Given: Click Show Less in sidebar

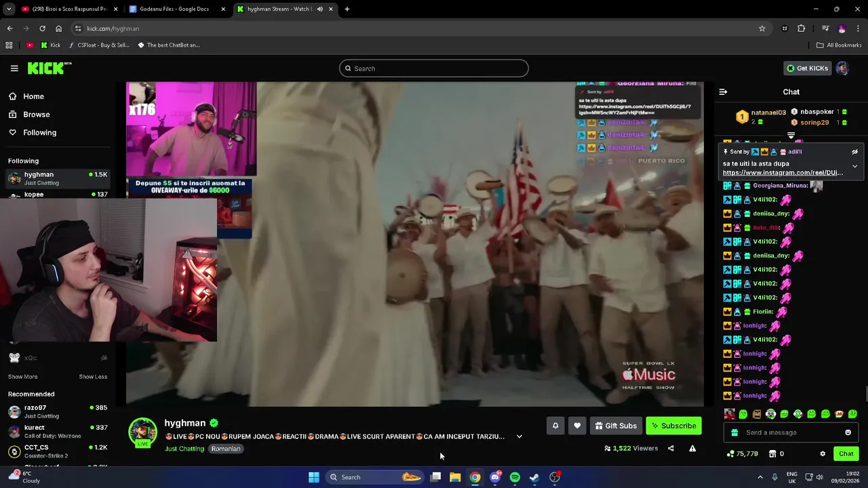Looking at the screenshot, I should point(93,377).
